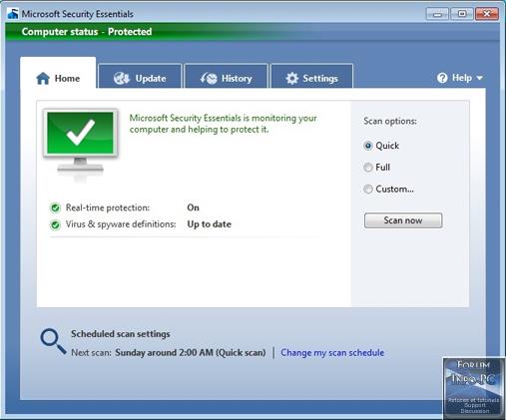Click the 'Scheduled scan settings' heading
This screenshot has width=506, height=420.
[121, 334]
